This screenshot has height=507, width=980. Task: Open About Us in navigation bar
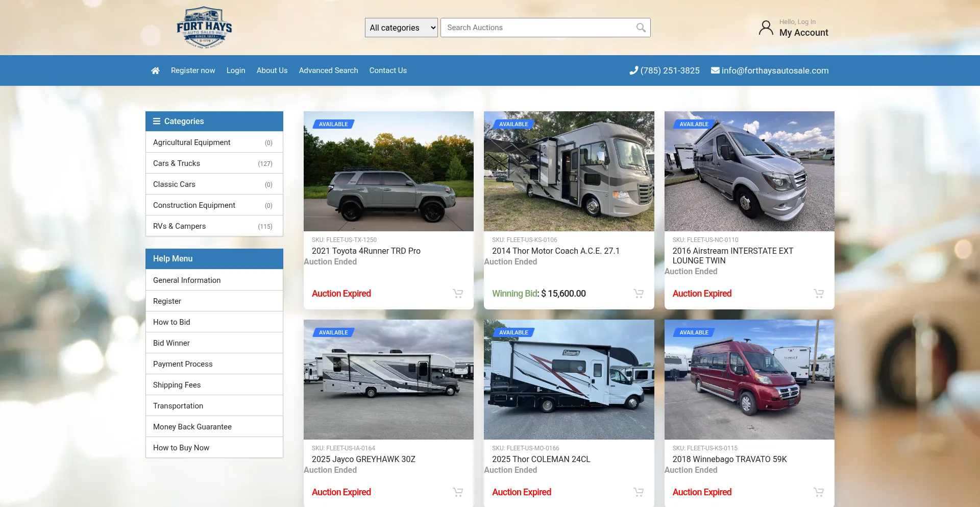coord(272,70)
